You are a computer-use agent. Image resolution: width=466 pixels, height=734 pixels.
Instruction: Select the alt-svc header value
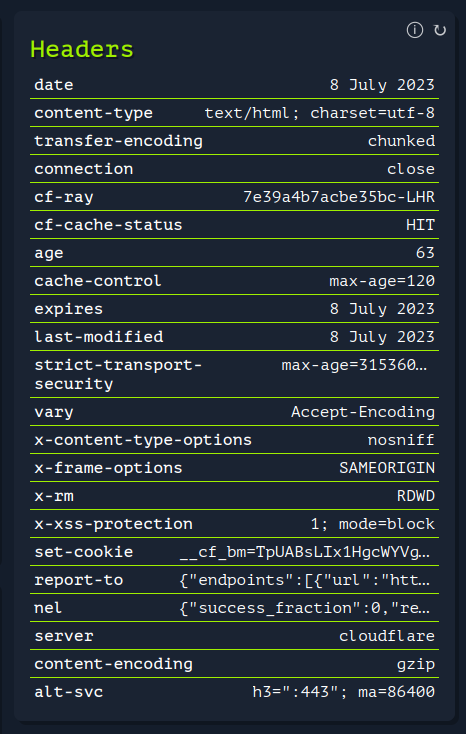(x=344, y=692)
